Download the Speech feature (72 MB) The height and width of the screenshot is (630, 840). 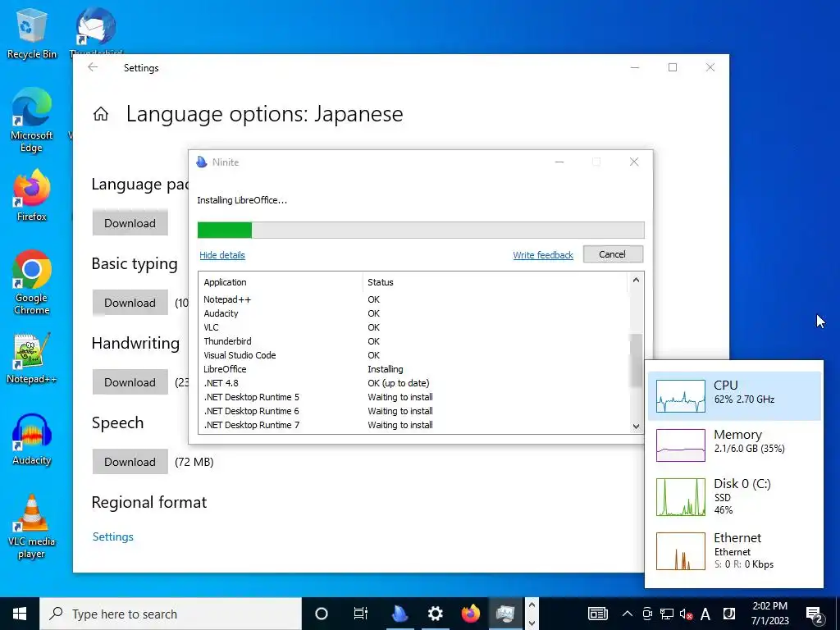tap(130, 462)
